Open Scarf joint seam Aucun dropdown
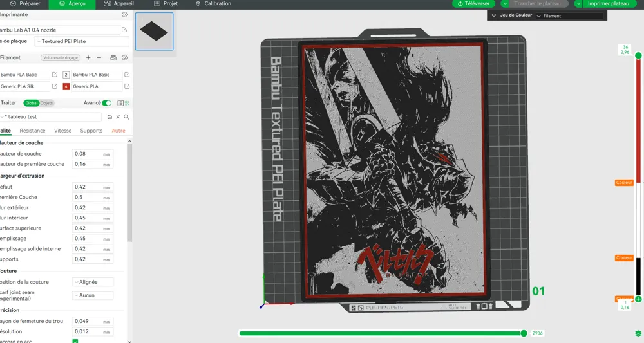Viewport: 644px width, 343px height. coord(93,295)
